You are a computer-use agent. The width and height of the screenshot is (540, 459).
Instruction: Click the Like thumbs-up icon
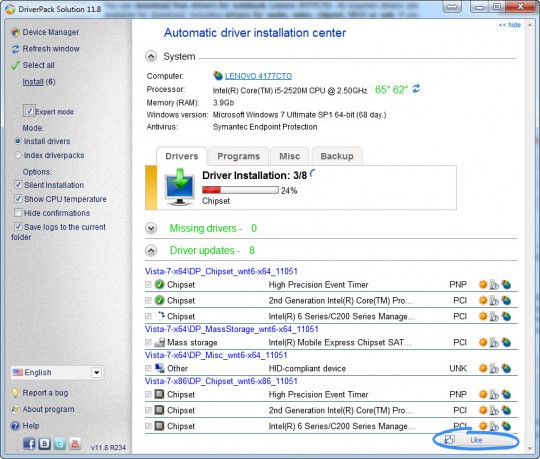tap(449, 439)
